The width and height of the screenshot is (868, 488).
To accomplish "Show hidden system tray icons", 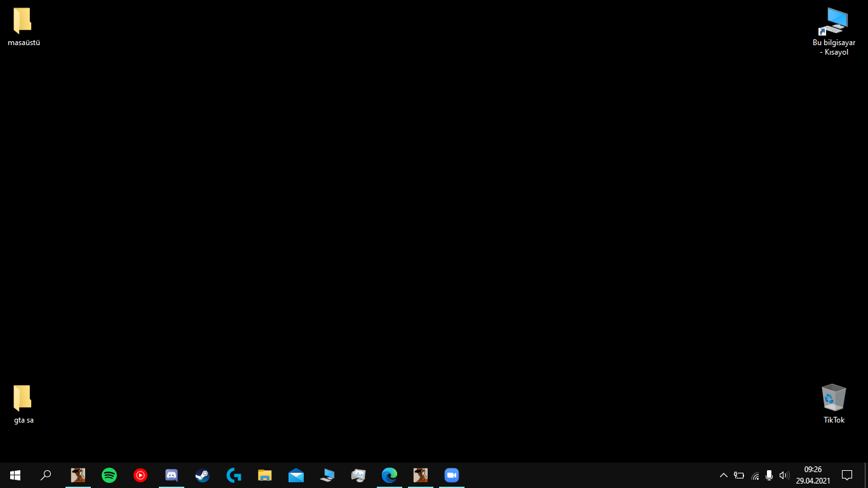I will pos(723,475).
